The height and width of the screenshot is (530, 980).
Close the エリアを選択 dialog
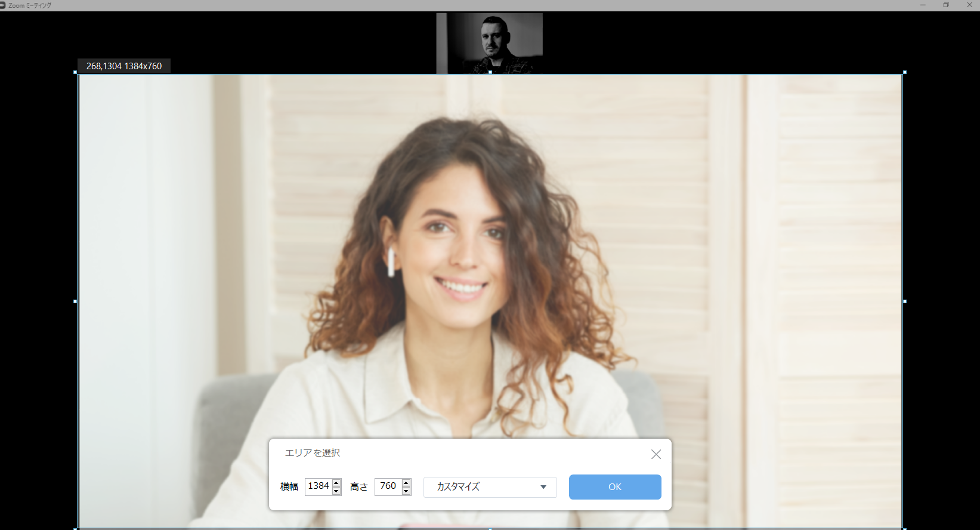click(x=656, y=454)
